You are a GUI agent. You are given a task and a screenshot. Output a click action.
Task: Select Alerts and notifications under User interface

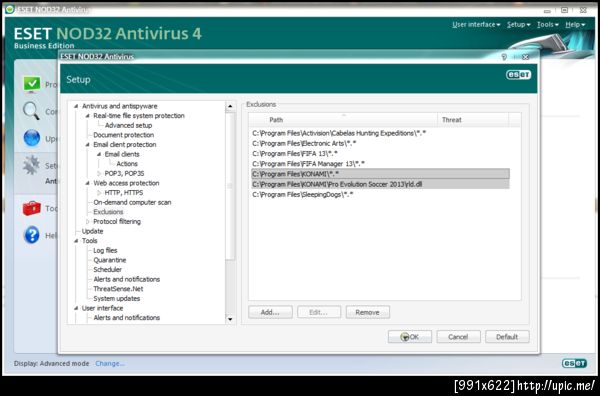point(126,318)
